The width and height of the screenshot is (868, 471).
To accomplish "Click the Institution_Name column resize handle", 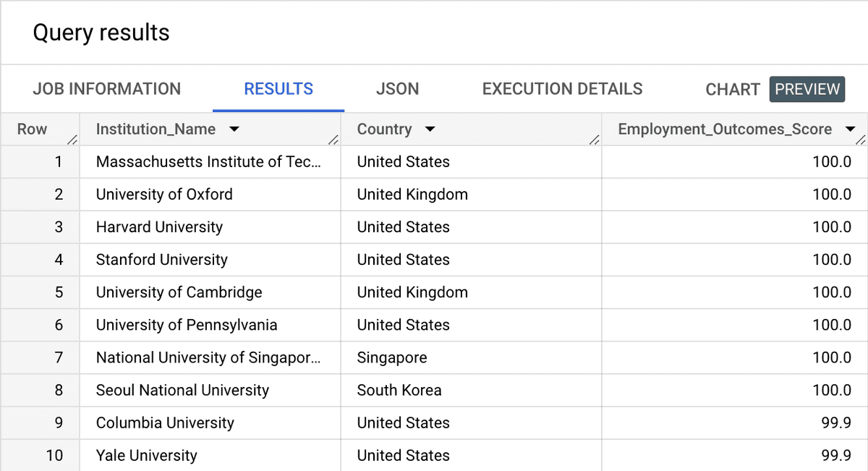I will click(333, 140).
